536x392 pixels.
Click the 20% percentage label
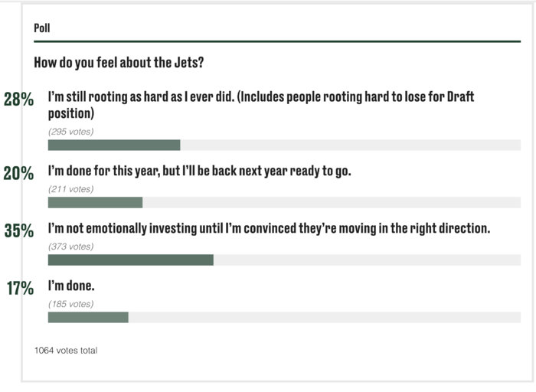pos(18,173)
